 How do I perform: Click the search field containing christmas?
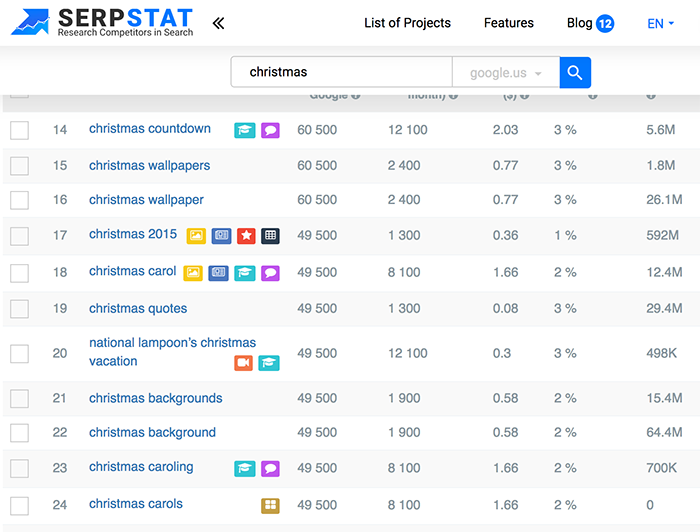pyautogui.click(x=342, y=72)
